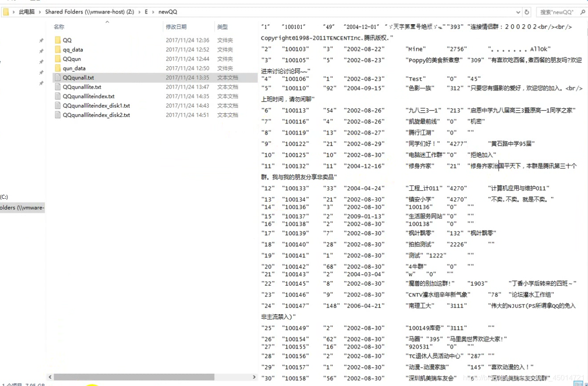Select the file QQqunallliteindex.txt
The image size is (588, 386).
pos(88,96)
